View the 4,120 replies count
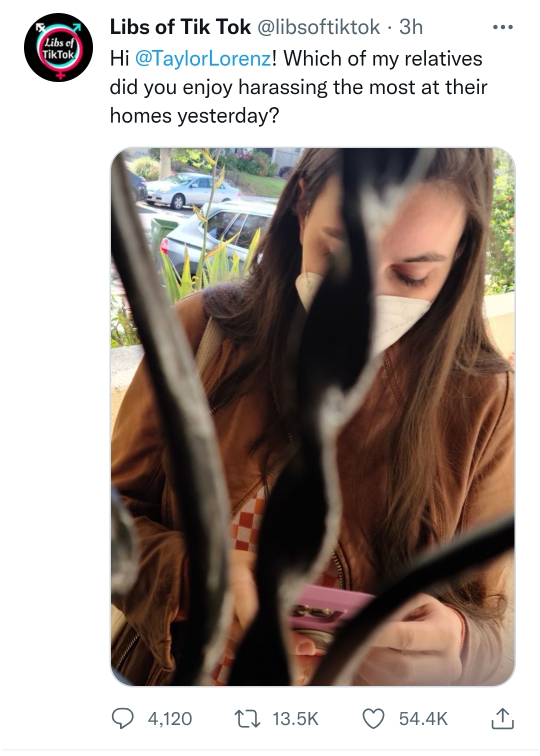This screenshot has height=756, width=540. [x=170, y=719]
